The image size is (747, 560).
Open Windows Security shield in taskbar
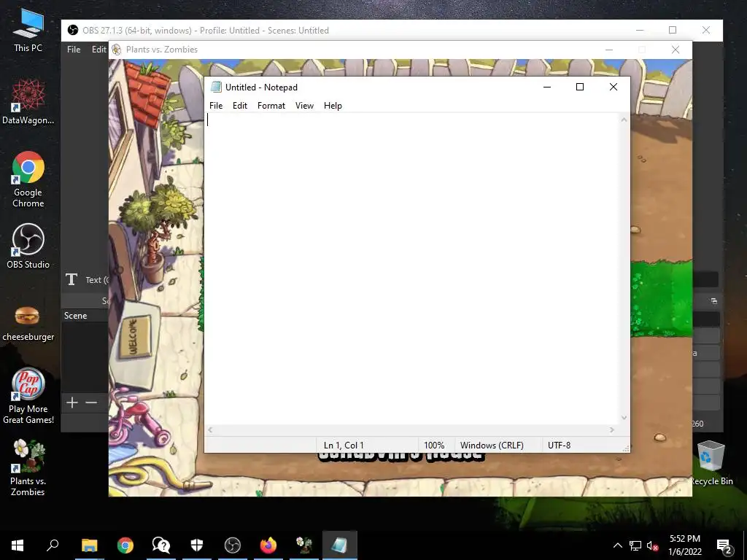(197, 545)
